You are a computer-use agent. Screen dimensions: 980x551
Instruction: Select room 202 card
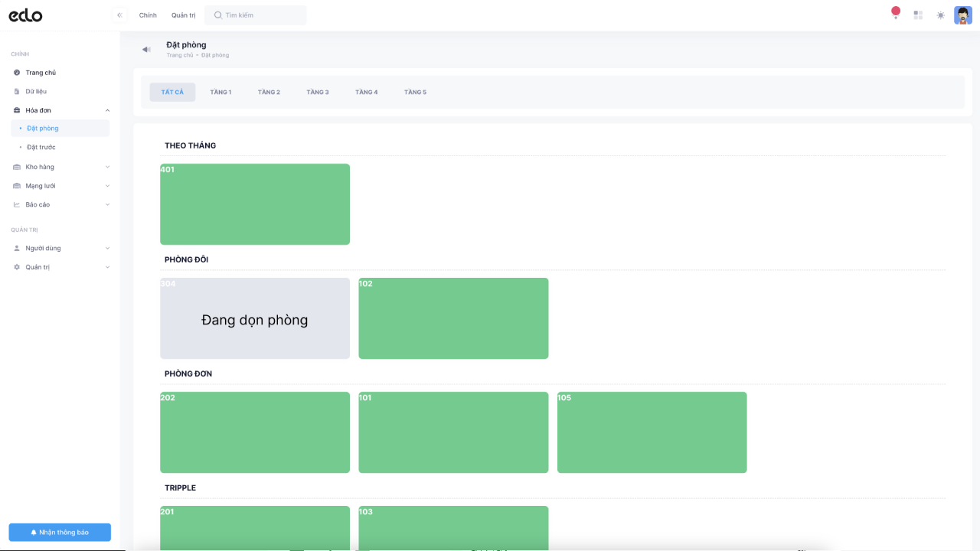click(x=255, y=432)
